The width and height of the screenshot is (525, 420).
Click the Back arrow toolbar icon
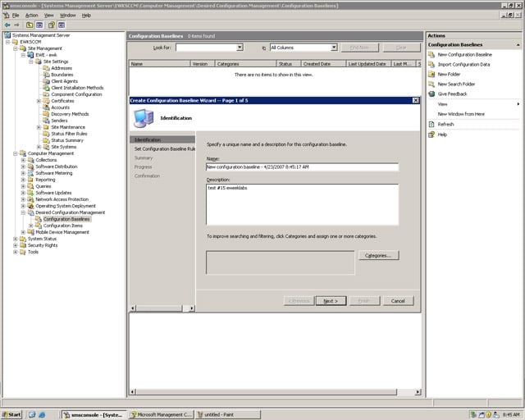(7, 25)
